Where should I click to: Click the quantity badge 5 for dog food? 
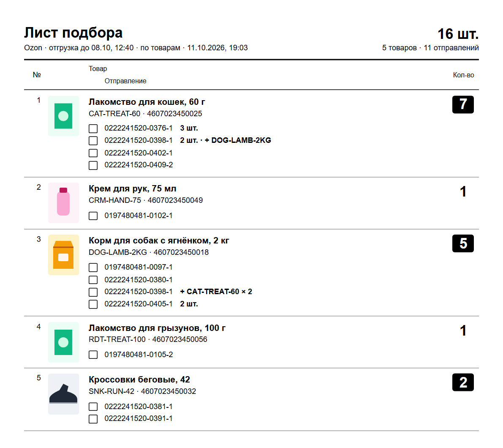tap(463, 243)
